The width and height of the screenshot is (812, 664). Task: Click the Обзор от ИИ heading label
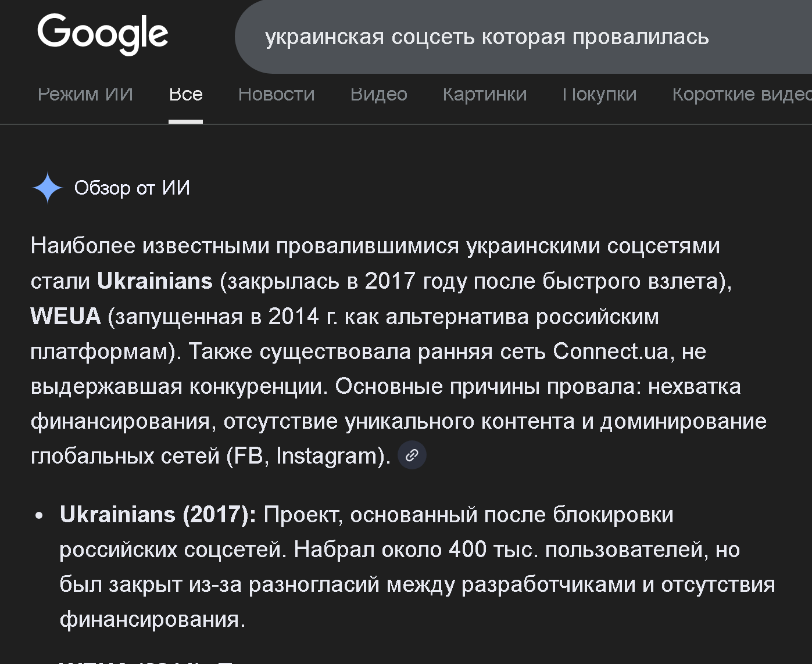(x=132, y=188)
